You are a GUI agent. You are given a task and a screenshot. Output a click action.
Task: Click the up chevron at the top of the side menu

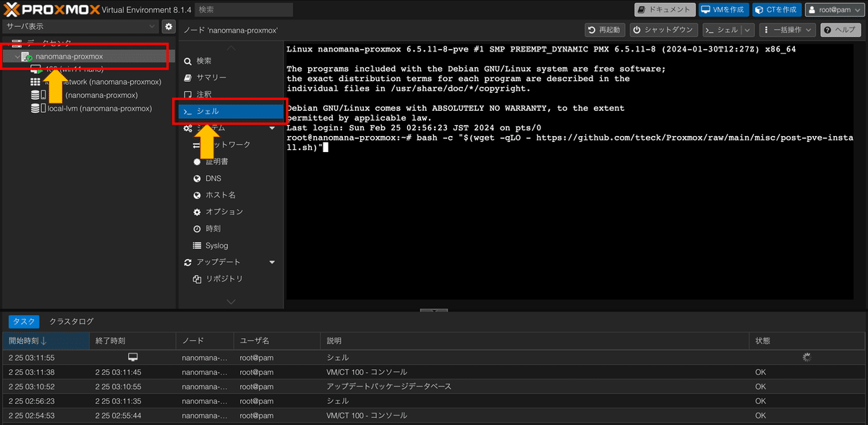click(x=231, y=47)
